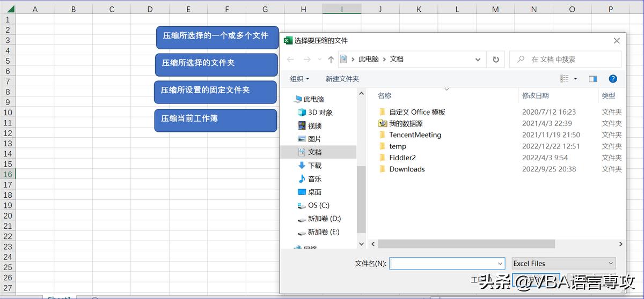Click the 压缩所选择的一个或多个文件 button
644x299 pixels.
click(x=217, y=36)
